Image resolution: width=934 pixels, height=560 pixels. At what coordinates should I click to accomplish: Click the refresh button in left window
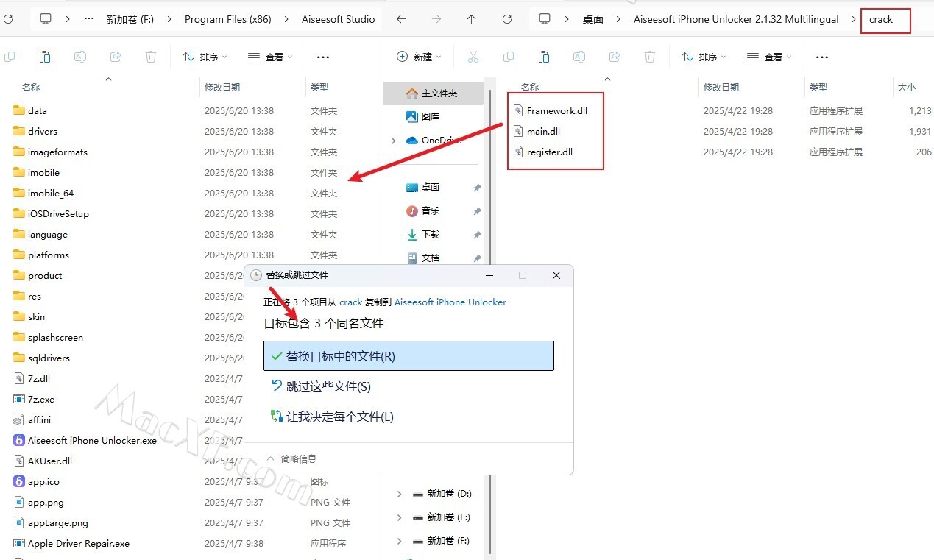[7, 19]
